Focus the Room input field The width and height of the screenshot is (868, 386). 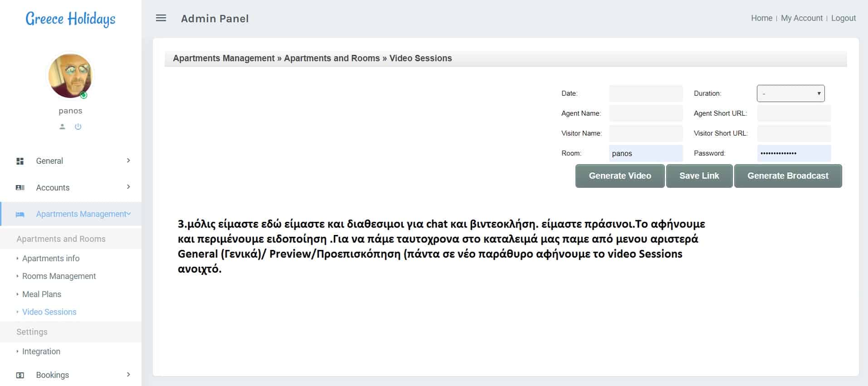pyautogui.click(x=645, y=153)
